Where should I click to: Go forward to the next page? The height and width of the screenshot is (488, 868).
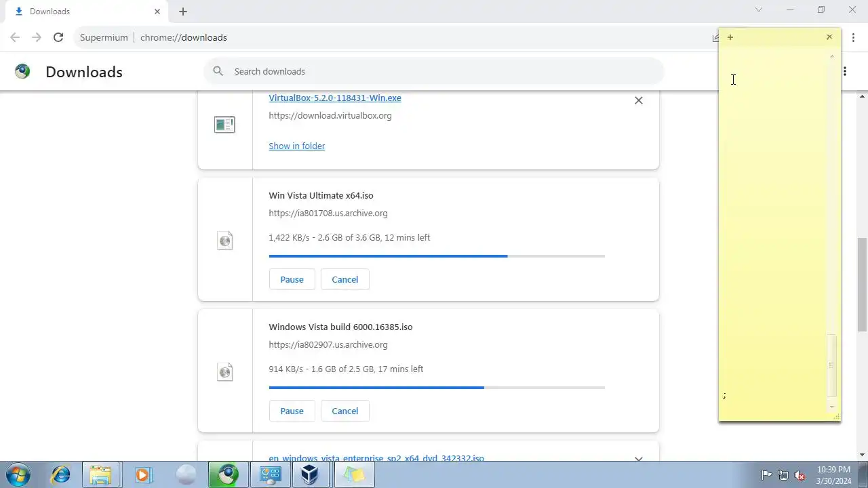click(x=37, y=37)
